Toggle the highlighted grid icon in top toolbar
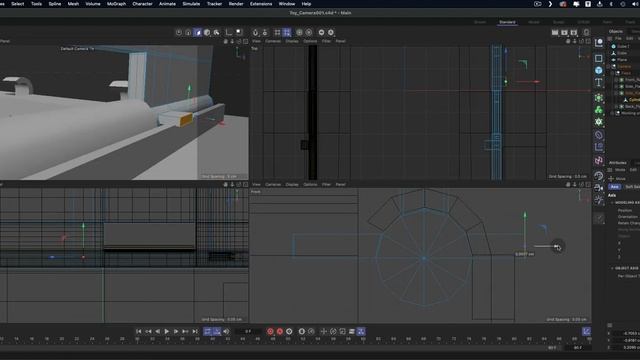The height and width of the screenshot is (360, 640). 287,32
